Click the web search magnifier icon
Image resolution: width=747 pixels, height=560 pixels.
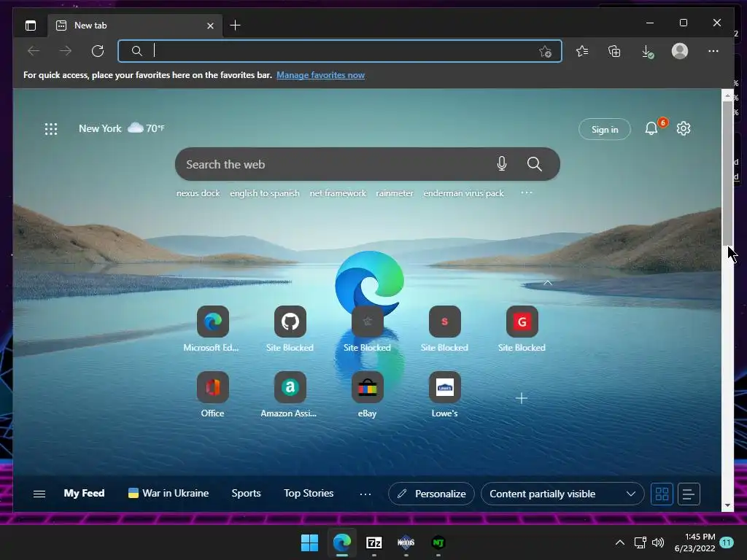(535, 164)
